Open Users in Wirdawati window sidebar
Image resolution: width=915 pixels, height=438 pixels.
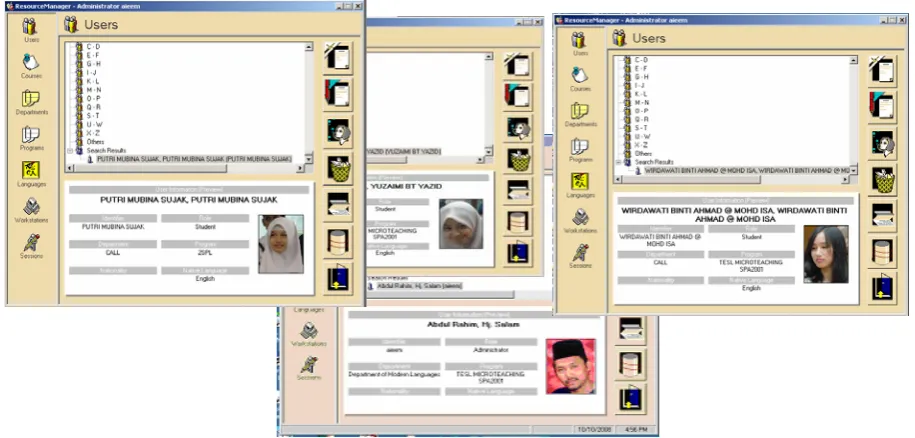(x=579, y=44)
